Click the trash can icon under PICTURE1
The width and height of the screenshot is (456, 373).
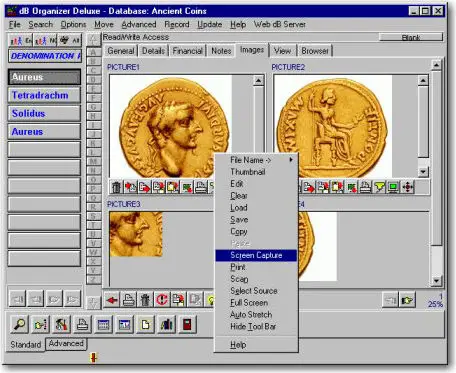[x=116, y=187]
